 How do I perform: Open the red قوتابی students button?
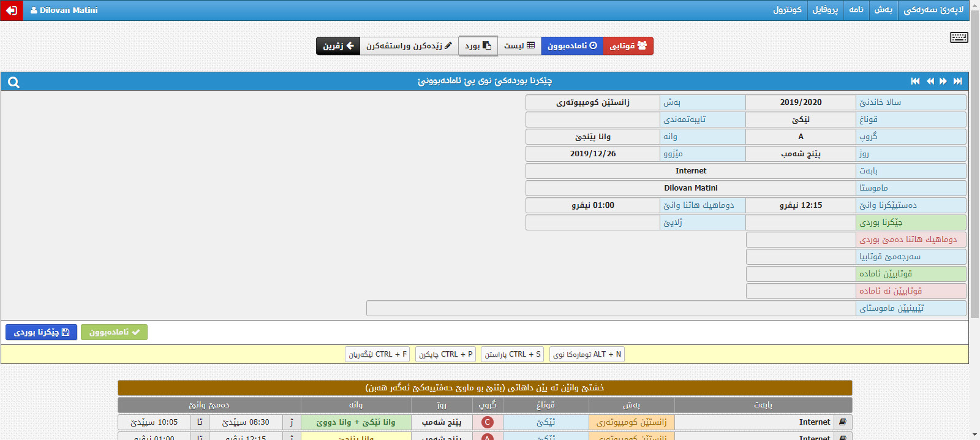628,46
